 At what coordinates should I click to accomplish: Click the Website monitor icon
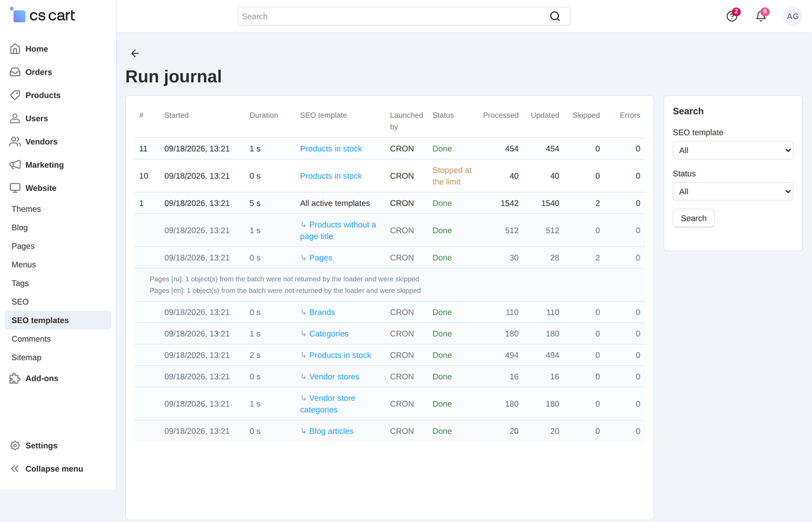coord(15,188)
